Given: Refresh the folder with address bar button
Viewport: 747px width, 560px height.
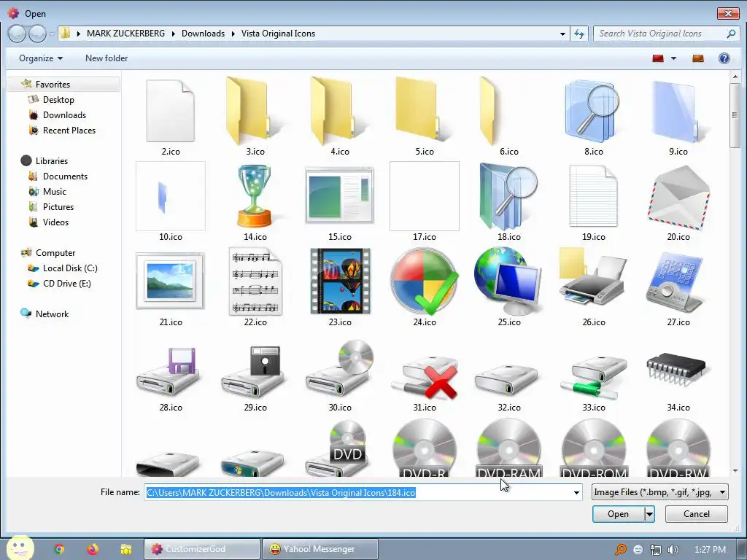Looking at the screenshot, I should point(578,34).
